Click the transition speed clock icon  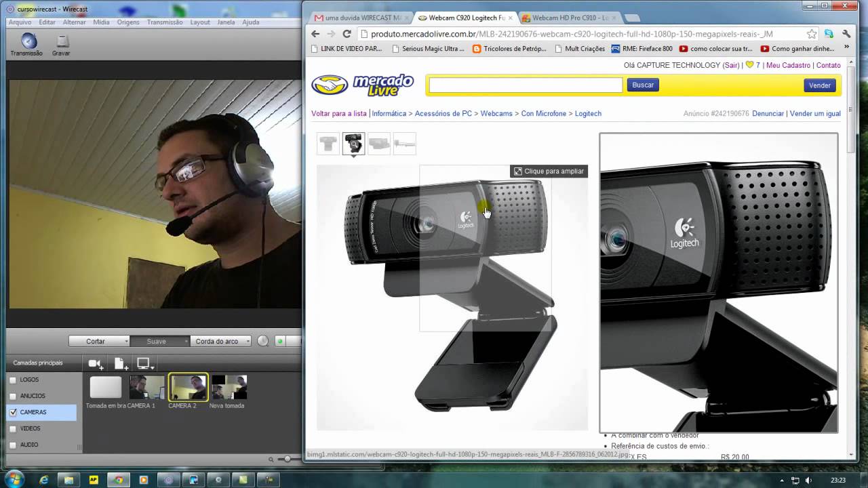coord(262,341)
